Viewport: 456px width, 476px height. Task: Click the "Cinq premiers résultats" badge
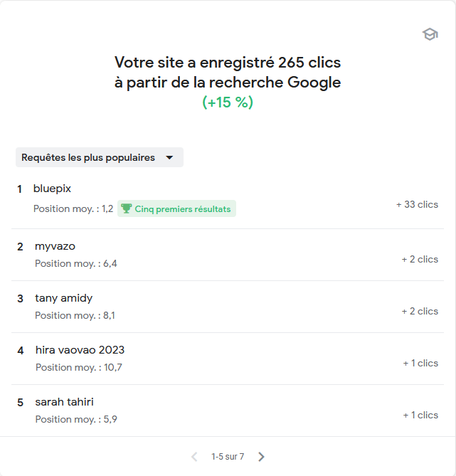[x=182, y=208]
